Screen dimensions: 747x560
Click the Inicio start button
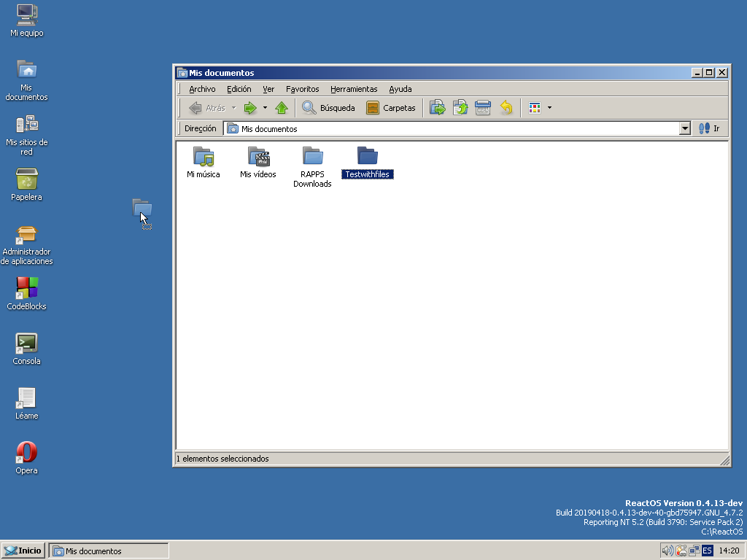point(23,551)
